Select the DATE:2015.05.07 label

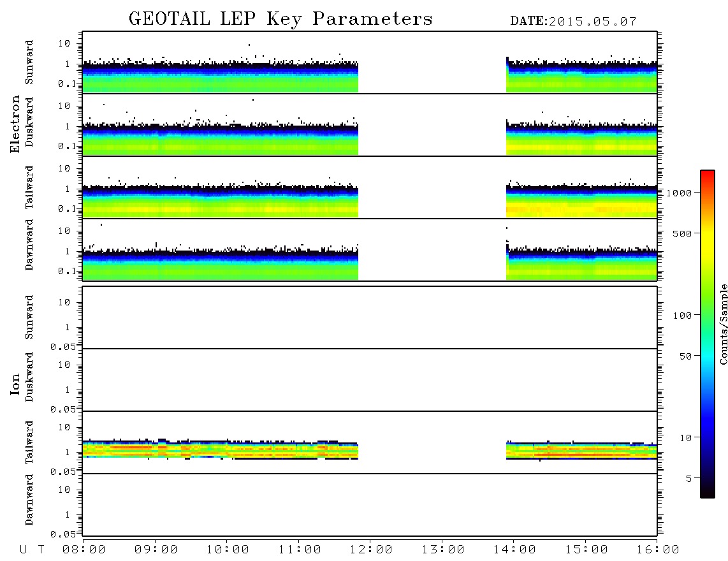click(573, 22)
